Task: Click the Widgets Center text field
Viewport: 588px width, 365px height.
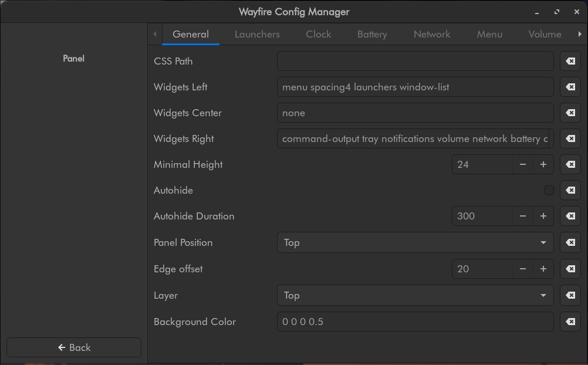Action: coord(415,113)
